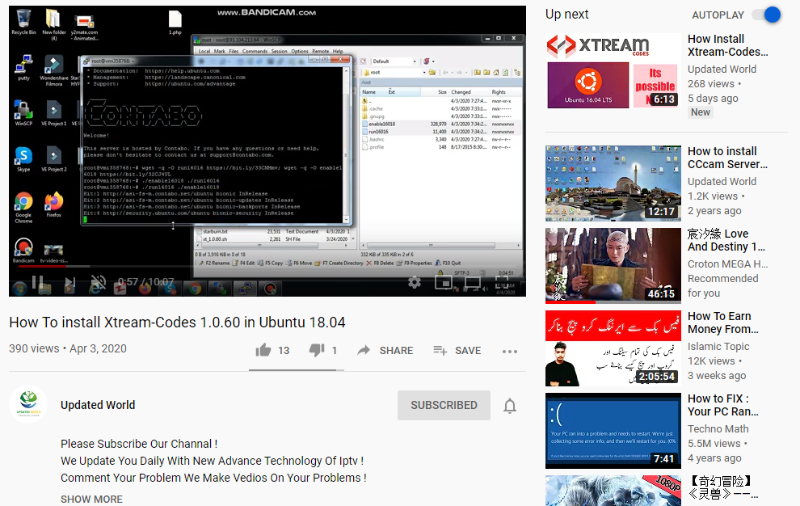Enter full screen mode
This screenshot has height=506, width=800.
505,283
